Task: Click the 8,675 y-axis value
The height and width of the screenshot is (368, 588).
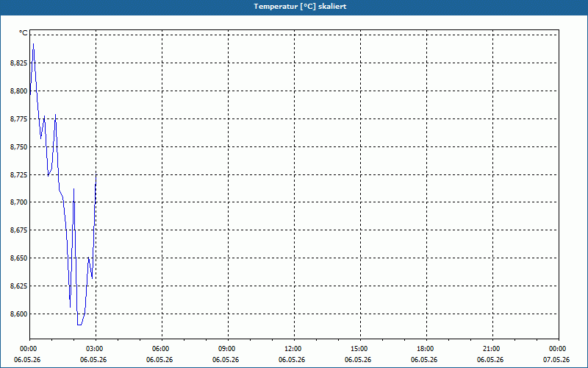Action: click(x=19, y=230)
